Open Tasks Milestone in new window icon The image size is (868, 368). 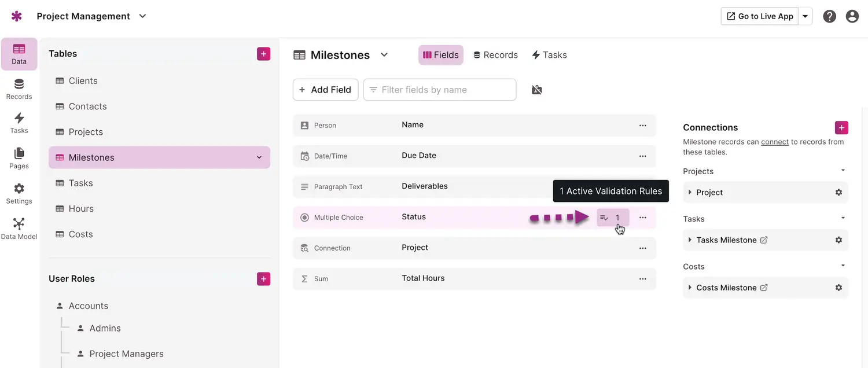764,240
